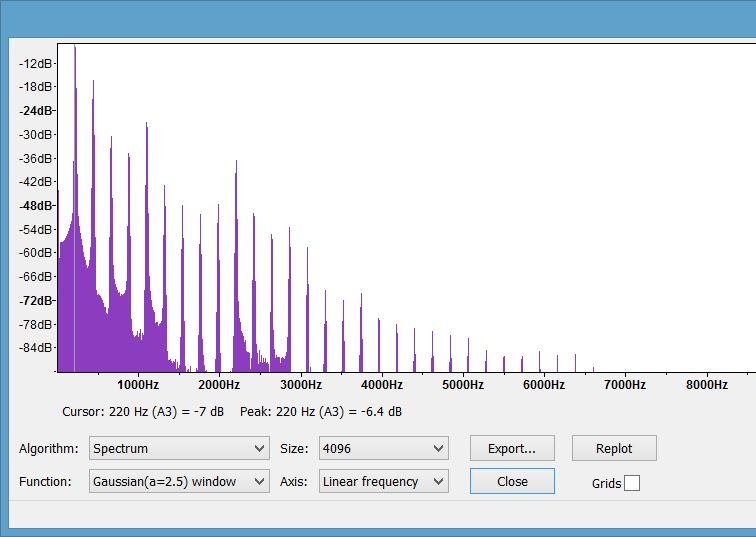Open the Algorithm dropdown showing Spectrum

pyautogui.click(x=179, y=449)
